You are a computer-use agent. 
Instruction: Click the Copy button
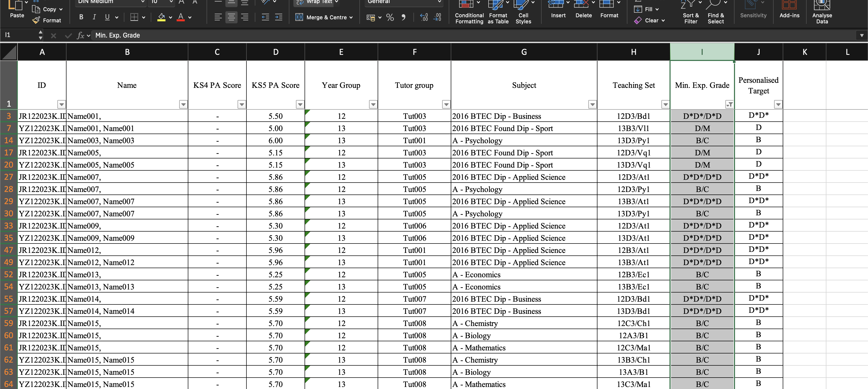pos(47,9)
